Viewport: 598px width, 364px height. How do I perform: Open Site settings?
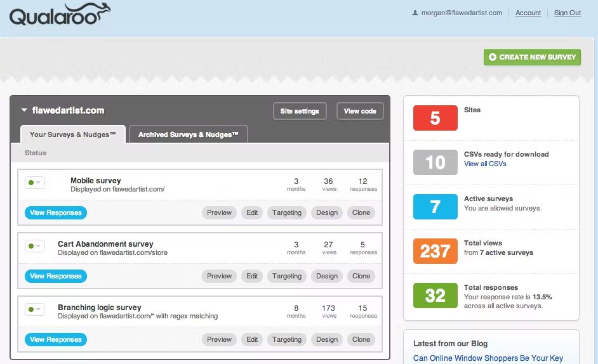(300, 112)
